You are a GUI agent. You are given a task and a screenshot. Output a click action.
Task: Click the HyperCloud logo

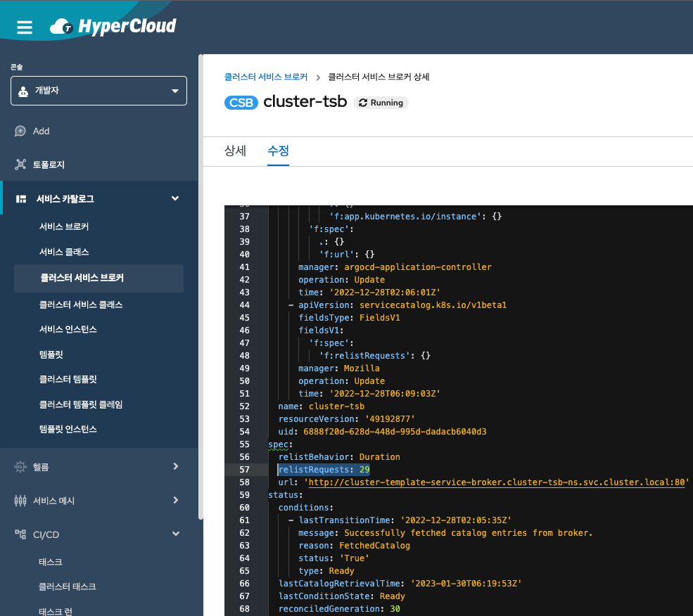[x=113, y=27]
